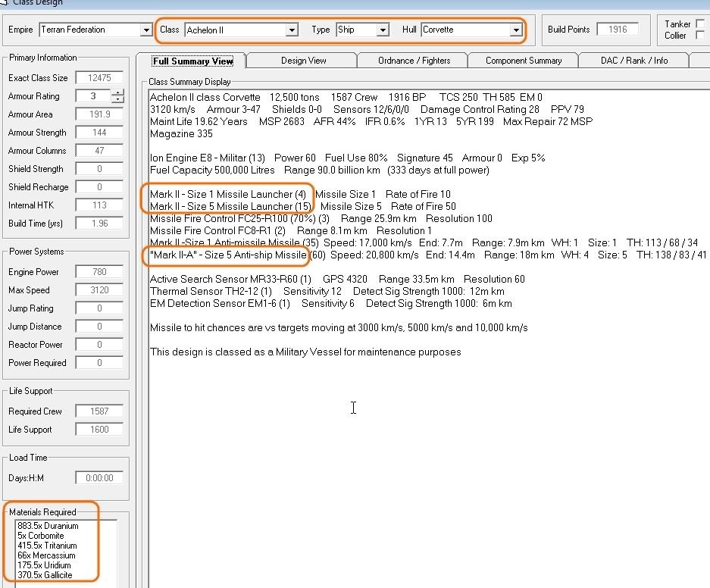Click the Missile to hit chances line
The width and height of the screenshot is (710, 588).
point(339,328)
